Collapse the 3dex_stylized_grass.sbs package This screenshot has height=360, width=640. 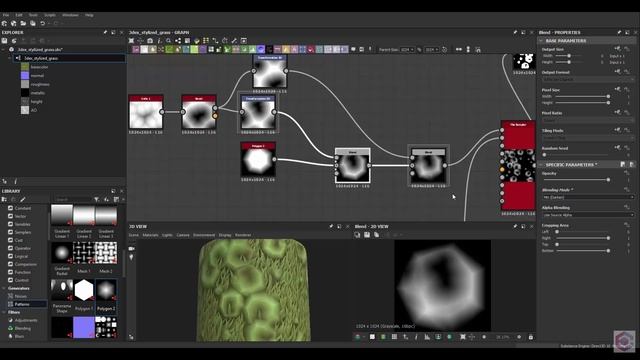coord(4,49)
